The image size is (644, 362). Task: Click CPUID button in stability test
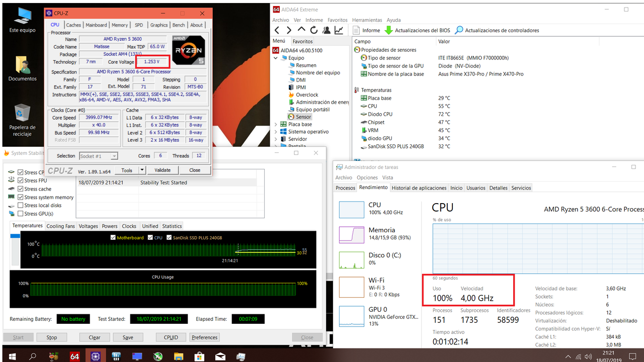(x=171, y=337)
